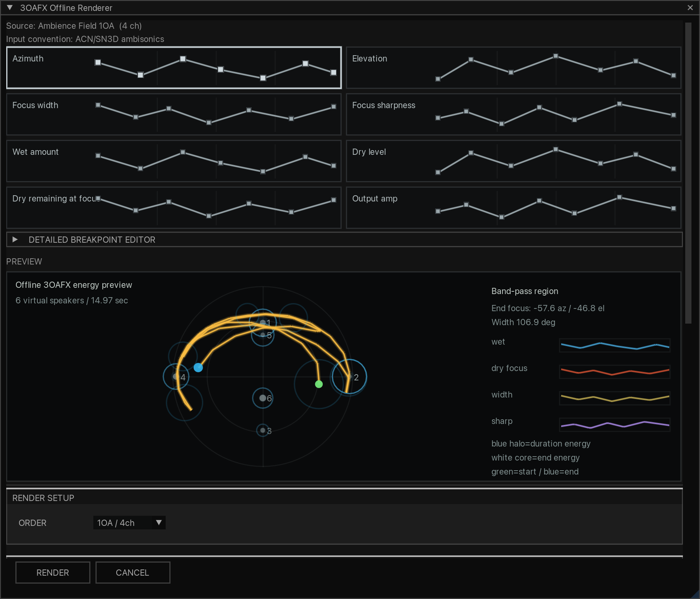Image resolution: width=700 pixels, height=599 pixels.
Task: Select the Elevation envelope panel
Action: (x=513, y=68)
